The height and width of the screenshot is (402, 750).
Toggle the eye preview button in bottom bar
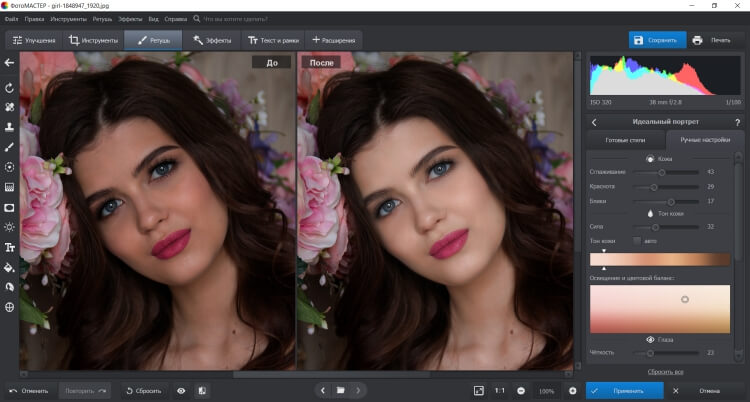181,391
